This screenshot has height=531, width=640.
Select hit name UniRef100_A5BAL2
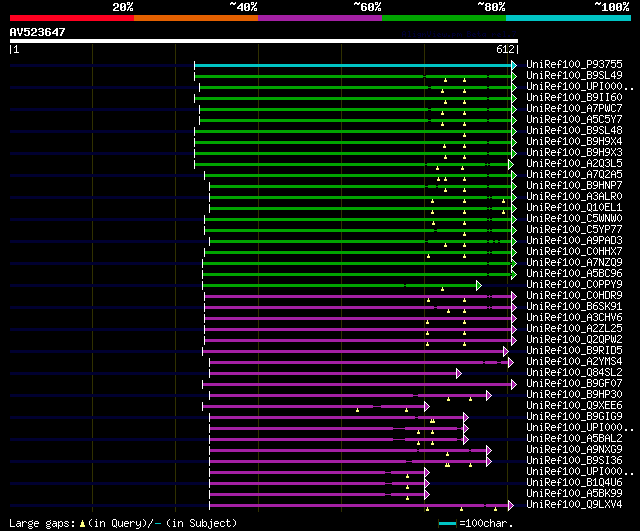click(574, 439)
